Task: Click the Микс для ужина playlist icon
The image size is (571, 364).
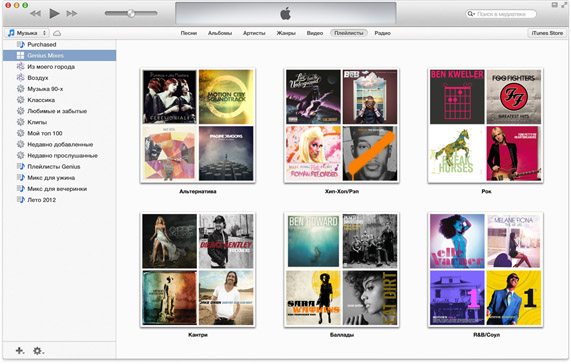Action: click(20, 178)
